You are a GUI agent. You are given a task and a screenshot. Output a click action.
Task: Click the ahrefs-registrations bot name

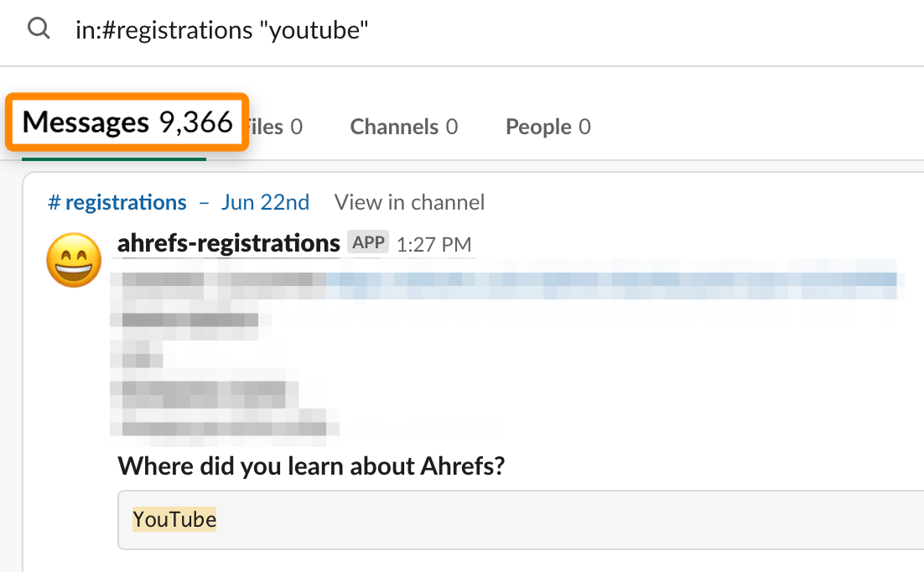coord(228,242)
